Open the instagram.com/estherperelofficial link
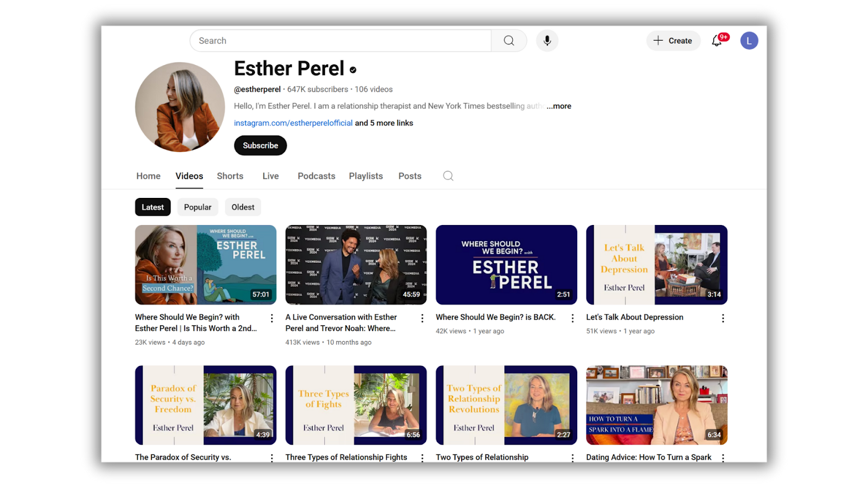This screenshot has width=868, height=488. coord(293,123)
